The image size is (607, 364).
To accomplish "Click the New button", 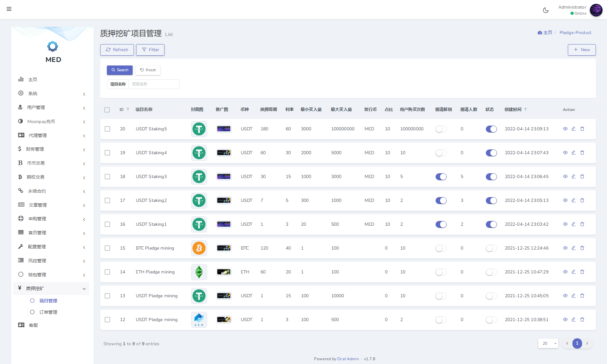I will pyautogui.click(x=582, y=50).
